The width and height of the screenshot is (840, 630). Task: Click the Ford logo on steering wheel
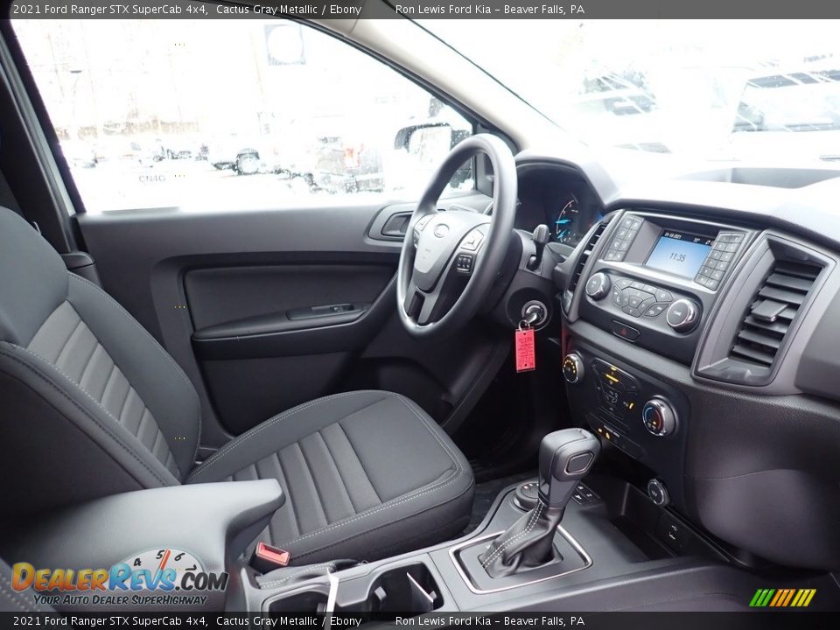click(441, 231)
